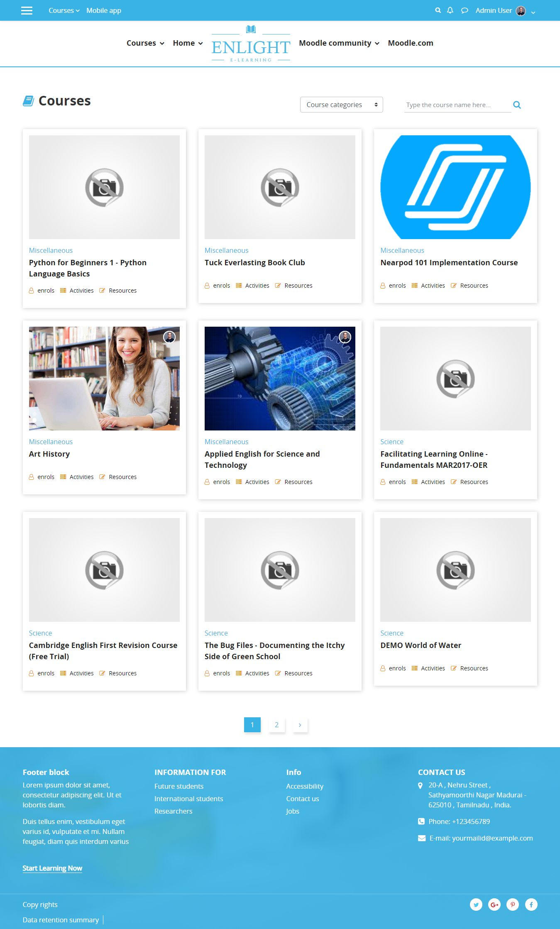Screen dimensions: 560x929
Task: Open Mobile app in the top bar
Action: 104,10
